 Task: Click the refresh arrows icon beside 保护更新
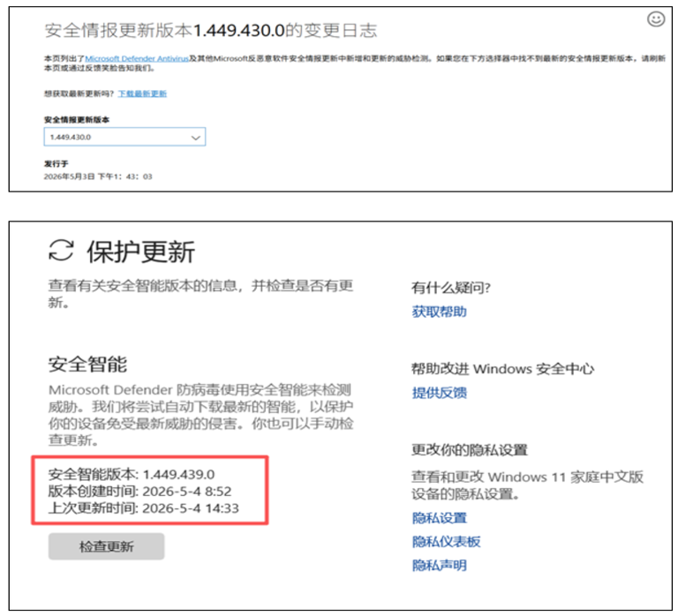(x=61, y=251)
